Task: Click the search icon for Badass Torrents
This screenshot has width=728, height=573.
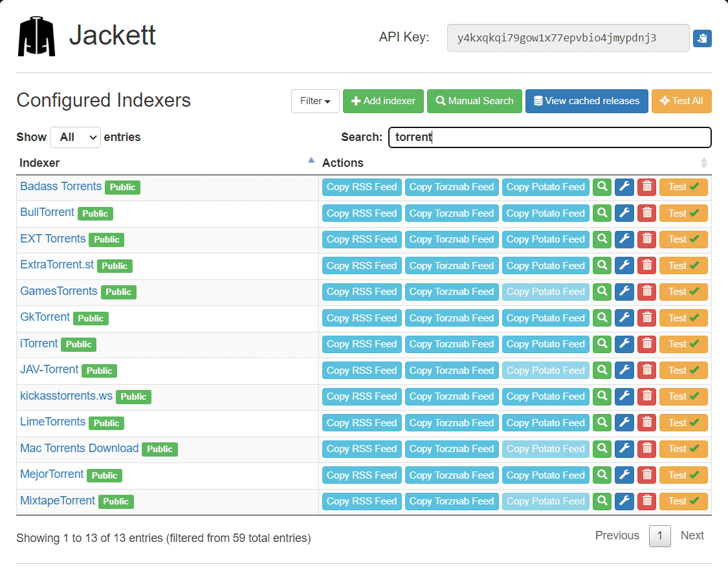Action: point(602,187)
